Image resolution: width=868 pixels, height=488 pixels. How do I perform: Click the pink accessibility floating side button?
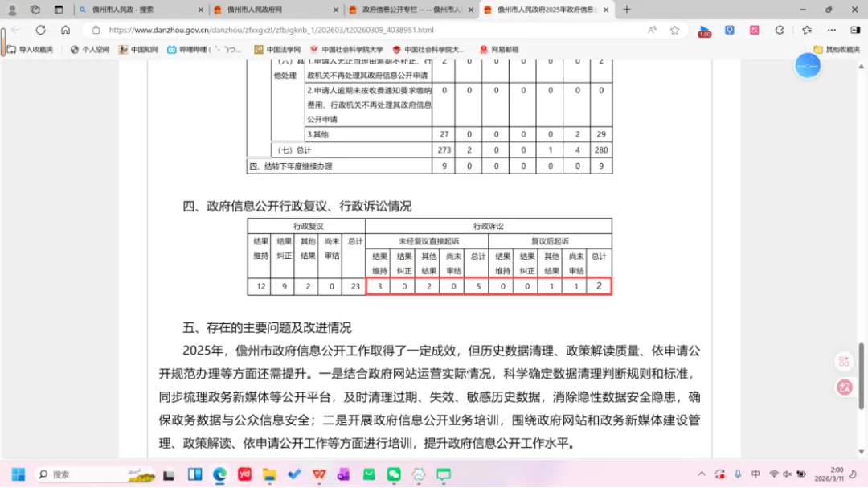(844, 388)
